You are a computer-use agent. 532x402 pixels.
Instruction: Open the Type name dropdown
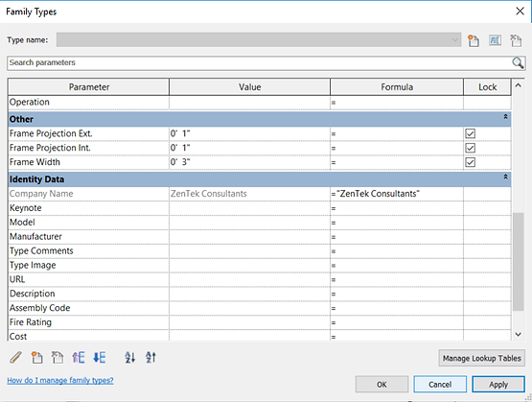(454, 40)
